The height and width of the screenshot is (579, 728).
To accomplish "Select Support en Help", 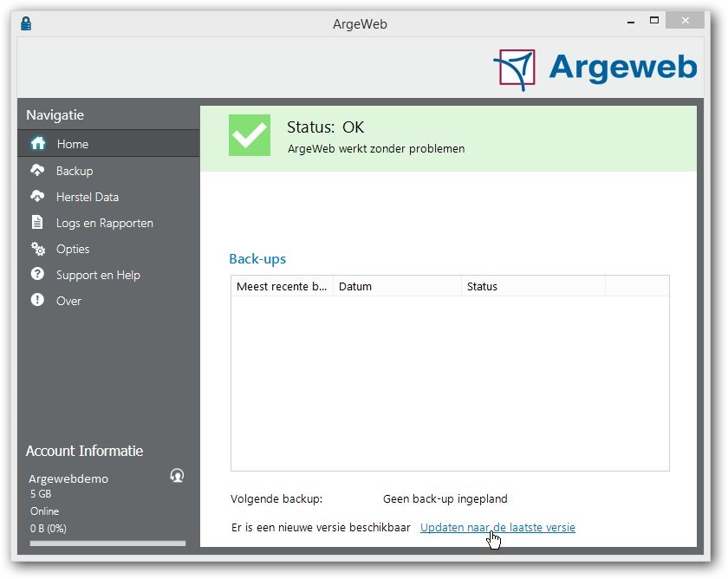I will [108, 275].
